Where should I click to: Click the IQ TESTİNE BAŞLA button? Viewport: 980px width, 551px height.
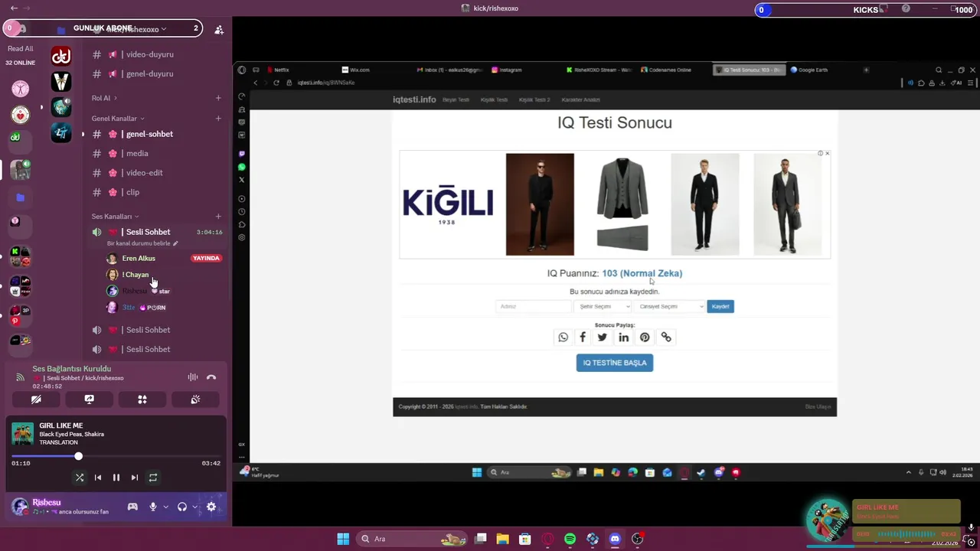click(615, 363)
